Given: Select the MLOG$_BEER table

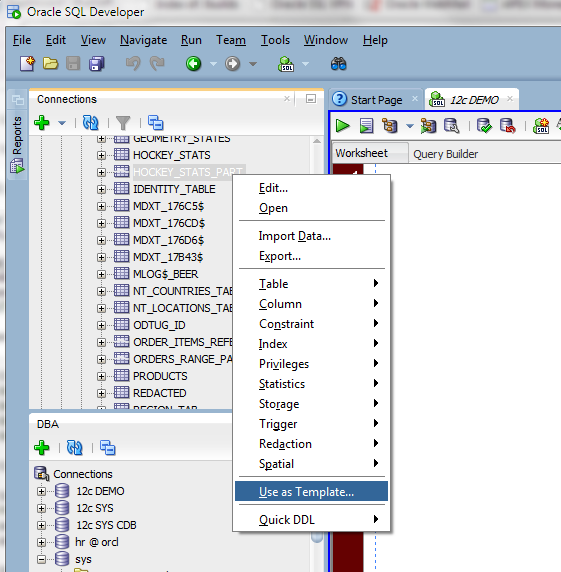Looking at the screenshot, I should click(166, 274).
